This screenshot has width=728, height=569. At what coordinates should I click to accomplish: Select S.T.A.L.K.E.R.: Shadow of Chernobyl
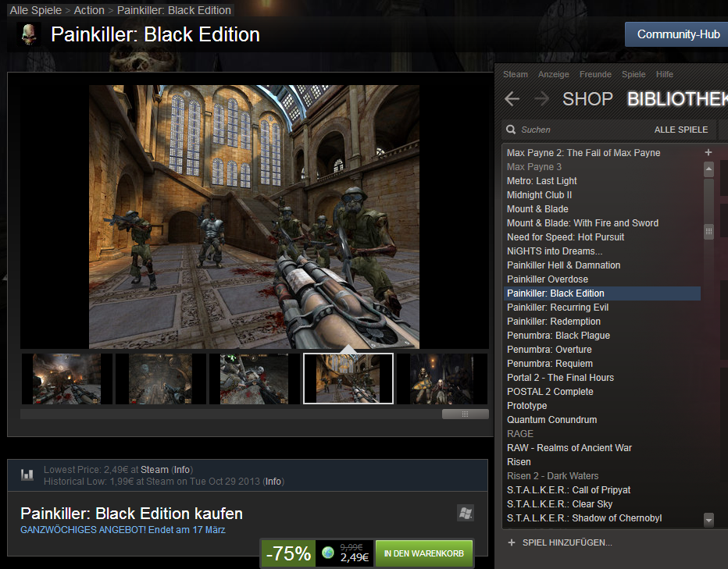[584, 518]
